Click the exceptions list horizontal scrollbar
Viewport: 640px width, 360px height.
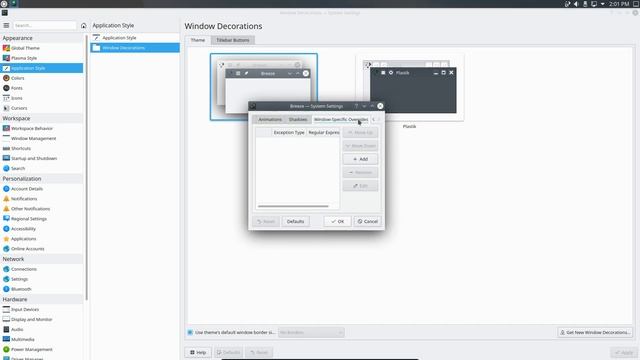pos(293,206)
